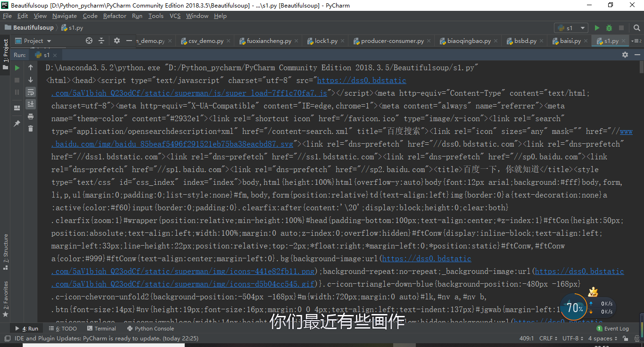The image size is (644, 347).
Task: Click the scroll-from-source target icon in Project panel
Action: [x=89, y=41]
